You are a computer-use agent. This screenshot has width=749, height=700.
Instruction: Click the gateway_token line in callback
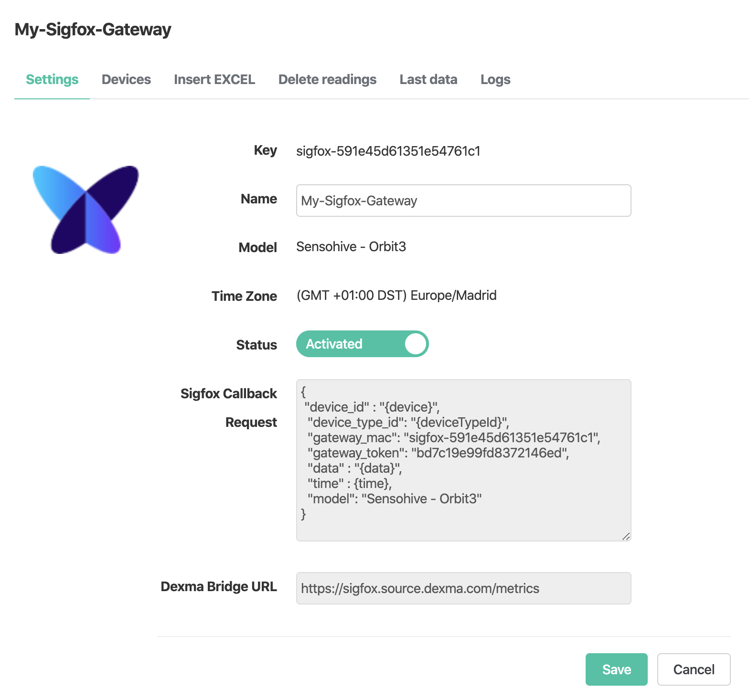click(x=438, y=453)
